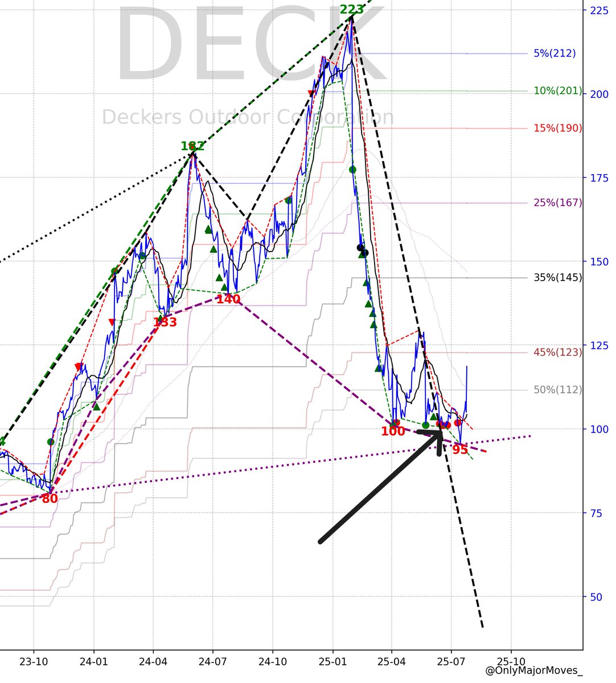Click the 225 tick on the price axis

click(599, 10)
